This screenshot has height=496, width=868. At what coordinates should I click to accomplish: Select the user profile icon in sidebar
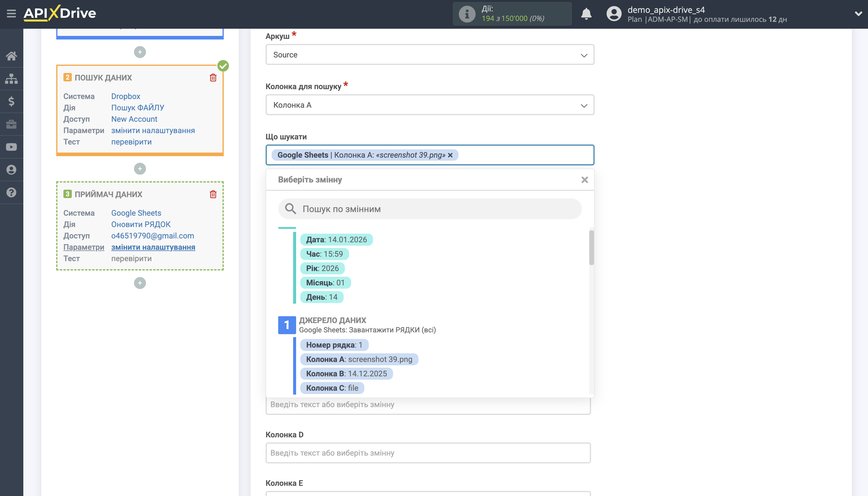[11, 169]
